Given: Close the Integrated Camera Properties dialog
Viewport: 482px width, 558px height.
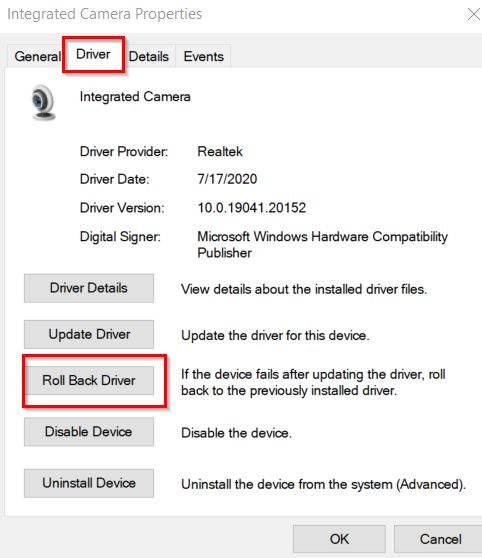Looking at the screenshot, I should (473, 15).
